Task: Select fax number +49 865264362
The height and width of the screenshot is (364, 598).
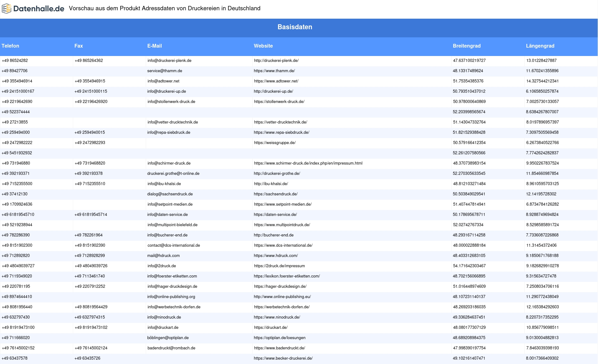Action: tap(89, 61)
